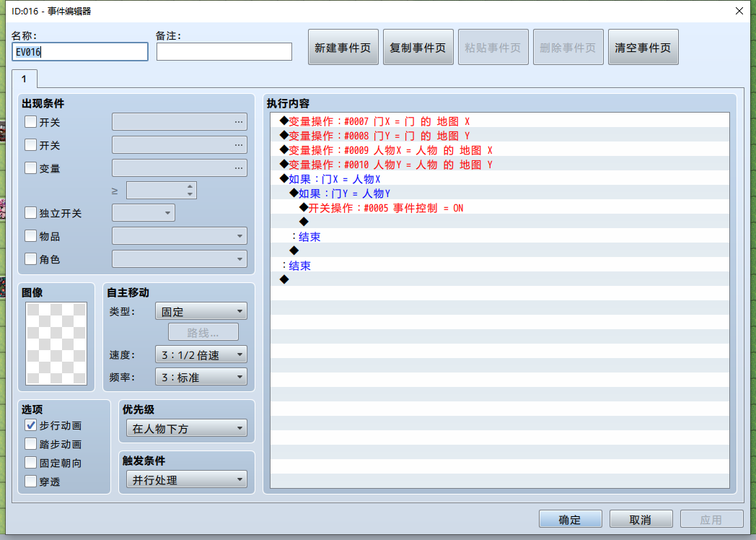This screenshot has width=756, height=540.
Task: Select the line 开关操作：#0005 事件控制 = ON
Action: coord(499,207)
